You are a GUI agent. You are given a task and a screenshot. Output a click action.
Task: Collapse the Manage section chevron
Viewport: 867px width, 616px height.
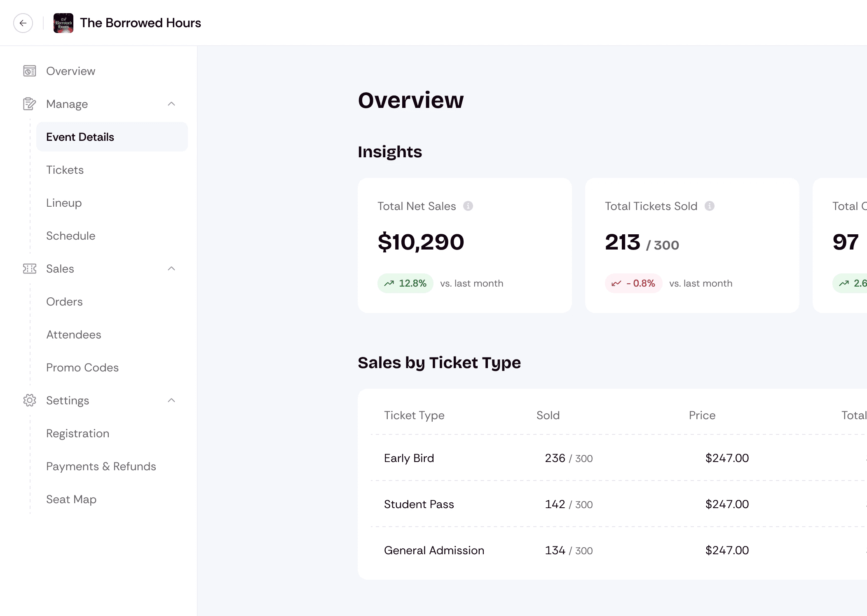point(171,104)
